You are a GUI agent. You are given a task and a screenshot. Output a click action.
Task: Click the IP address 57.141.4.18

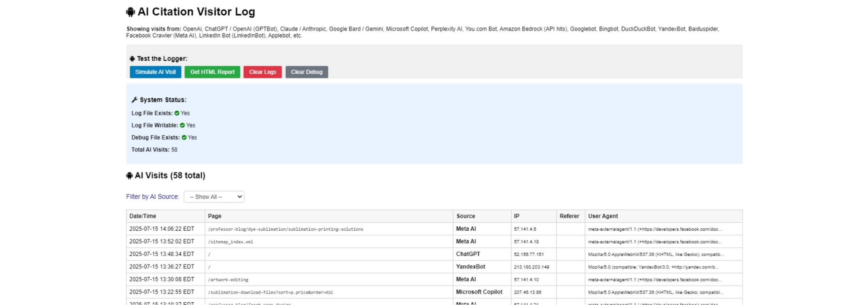[526, 242]
